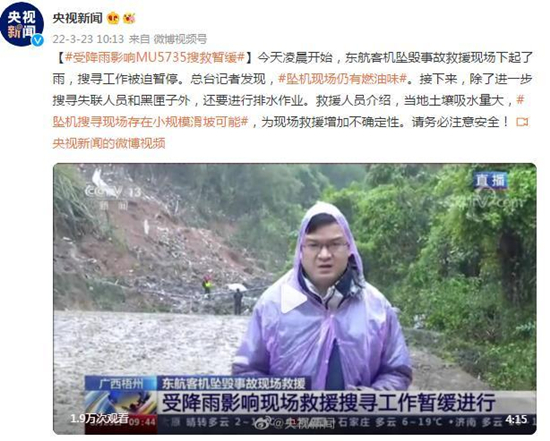The width and height of the screenshot is (550, 441).
Task: Click the video camera icon before 央视新闻的微博视频
Action: 522,122
